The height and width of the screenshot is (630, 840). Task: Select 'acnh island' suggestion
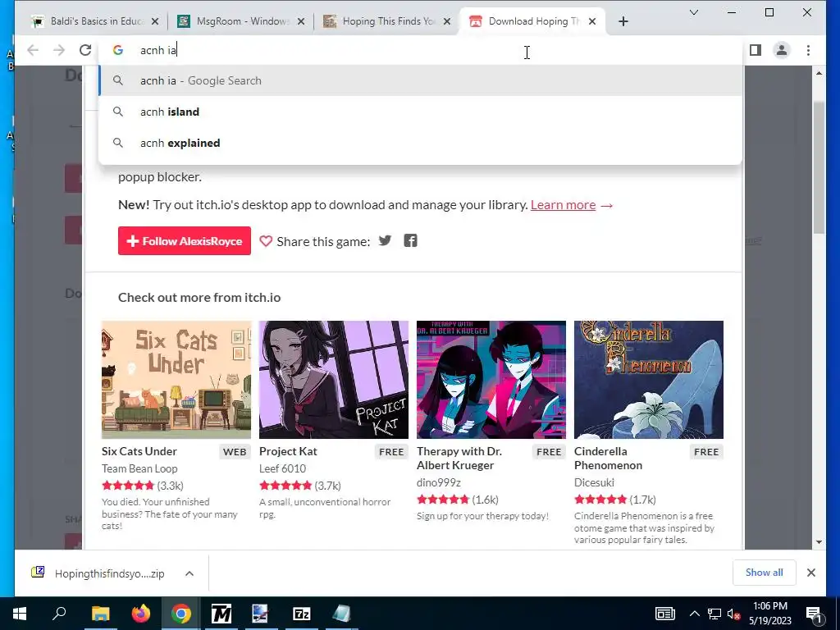(421, 112)
